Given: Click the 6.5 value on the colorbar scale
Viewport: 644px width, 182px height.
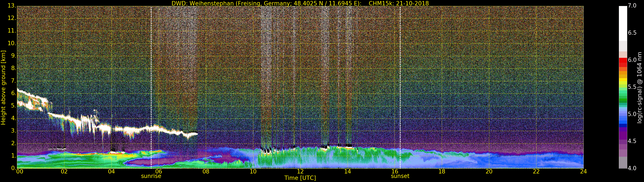Looking at the screenshot, I should (x=632, y=33).
